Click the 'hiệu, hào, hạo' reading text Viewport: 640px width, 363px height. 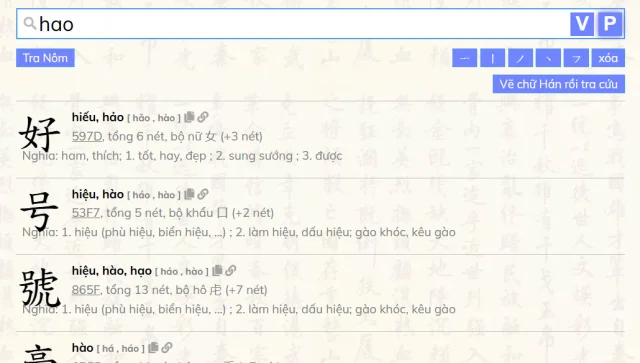112,271
